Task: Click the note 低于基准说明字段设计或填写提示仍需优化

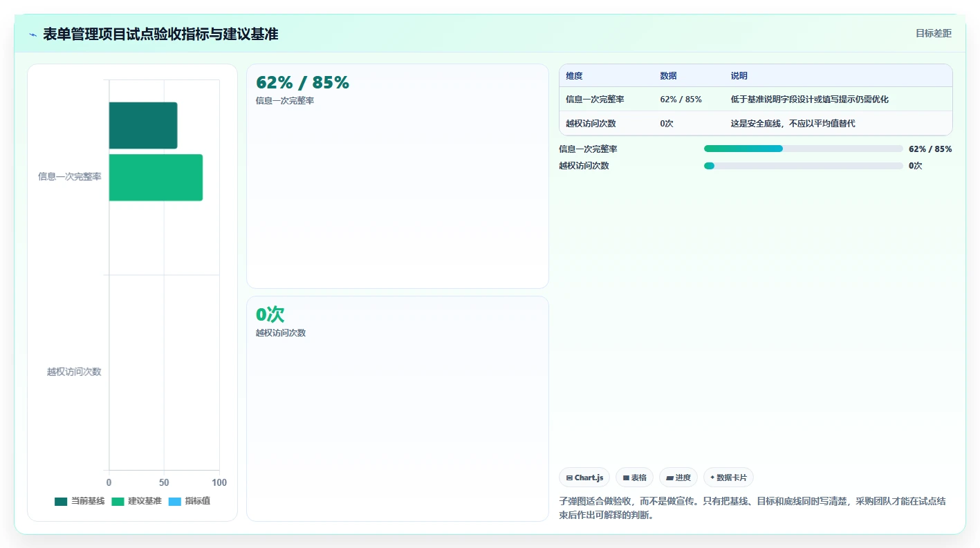Action: (809, 100)
